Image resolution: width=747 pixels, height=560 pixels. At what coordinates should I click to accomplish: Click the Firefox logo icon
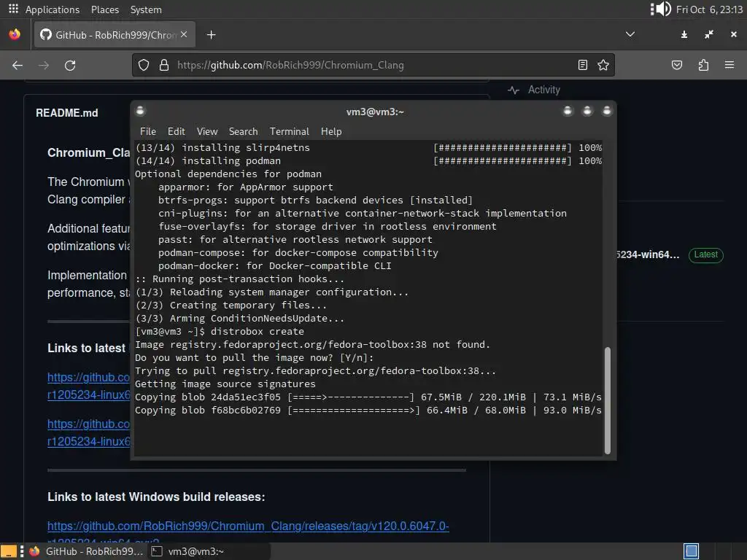15,34
